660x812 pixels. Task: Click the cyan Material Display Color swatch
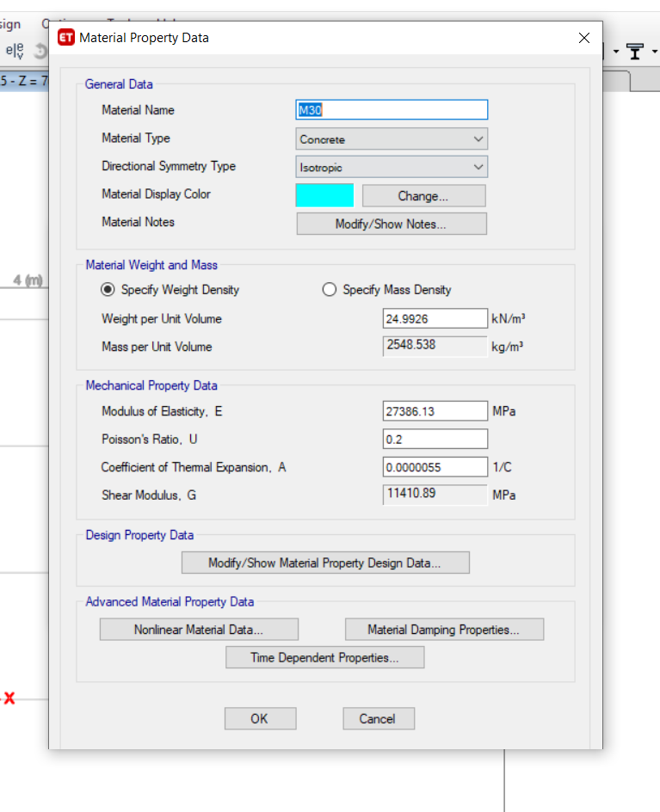[324, 195]
